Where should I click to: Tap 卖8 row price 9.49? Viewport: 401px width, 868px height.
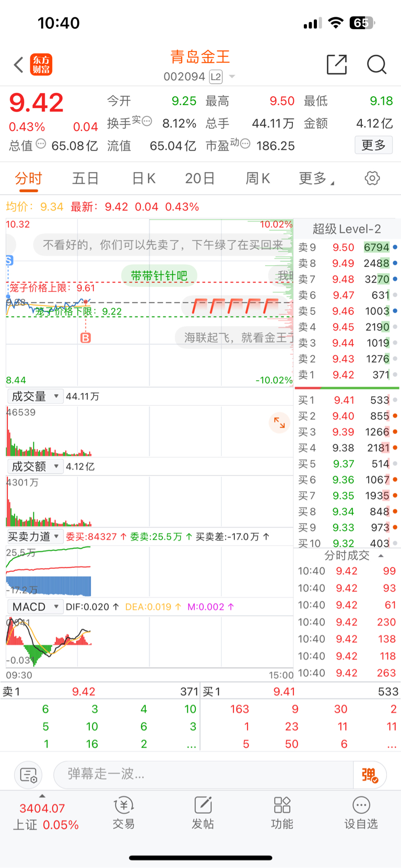pyautogui.click(x=344, y=263)
